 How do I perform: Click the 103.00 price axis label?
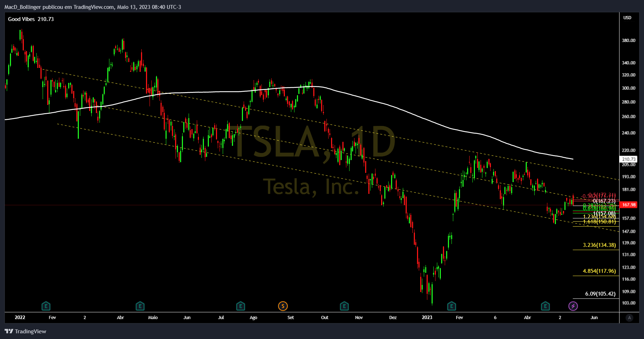629,303
